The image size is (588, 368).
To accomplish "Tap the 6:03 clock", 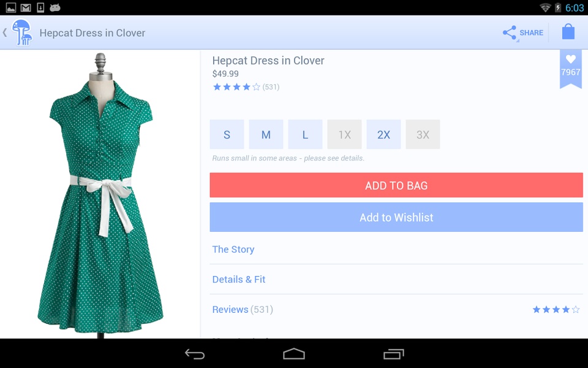I will coord(575,8).
